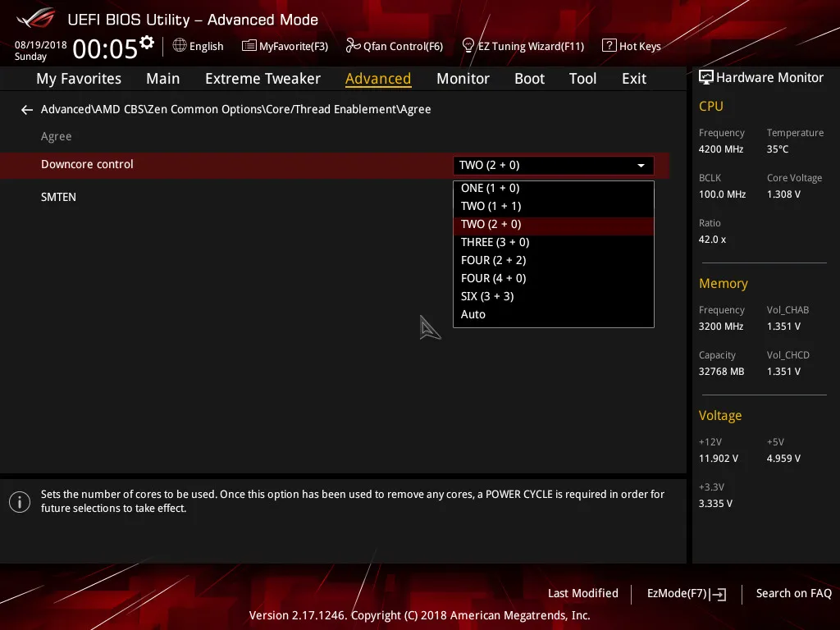Click the 08/19/2018 date
The image size is (840, 630).
click(x=41, y=45)
